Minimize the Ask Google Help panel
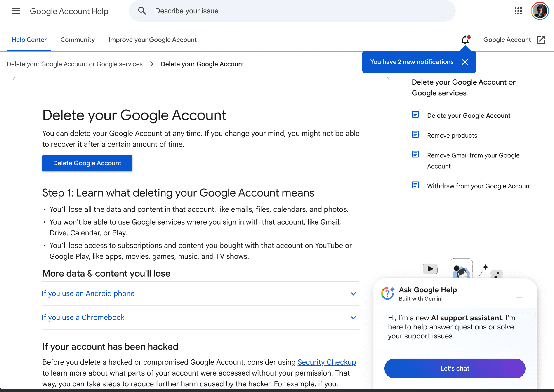Image resolution: width=554 pixels, height=392 pixels. point(519,298)
